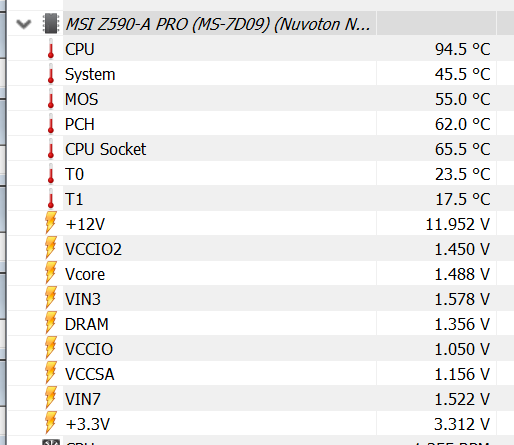Click the lightning icon next to DRAM

click(x=51, y=323)
